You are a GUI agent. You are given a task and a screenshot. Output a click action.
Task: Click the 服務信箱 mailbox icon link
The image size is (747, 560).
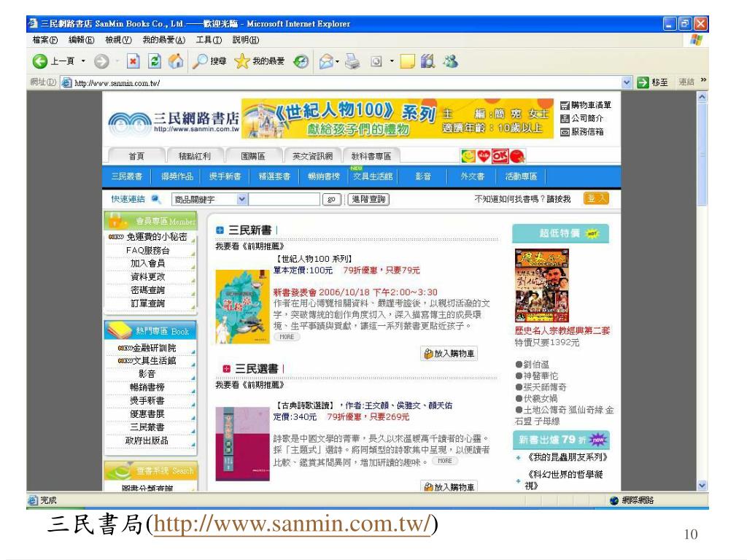tap(565, 132)
